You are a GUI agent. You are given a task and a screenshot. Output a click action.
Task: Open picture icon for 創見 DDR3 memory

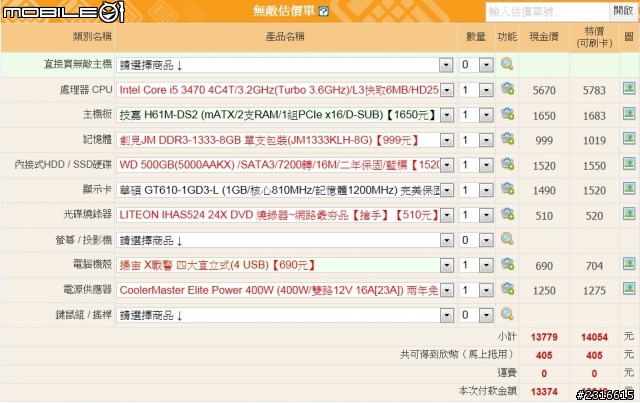tap(629, 139)
